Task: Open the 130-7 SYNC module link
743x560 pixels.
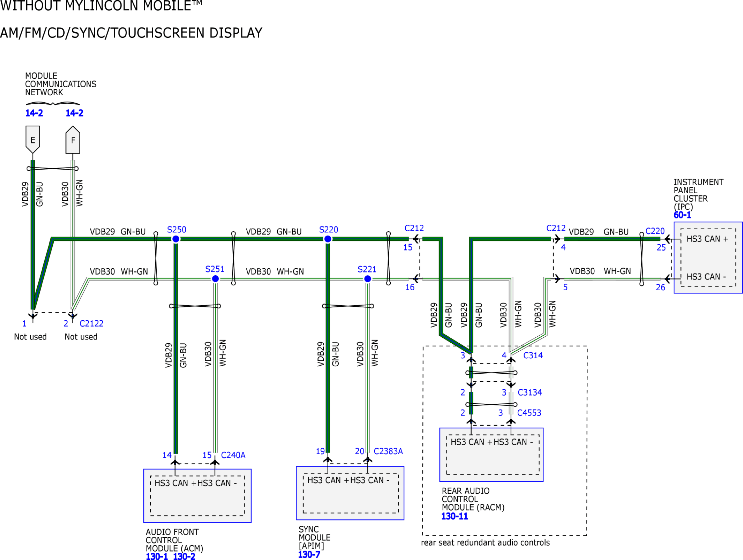Action: (309, 554)
